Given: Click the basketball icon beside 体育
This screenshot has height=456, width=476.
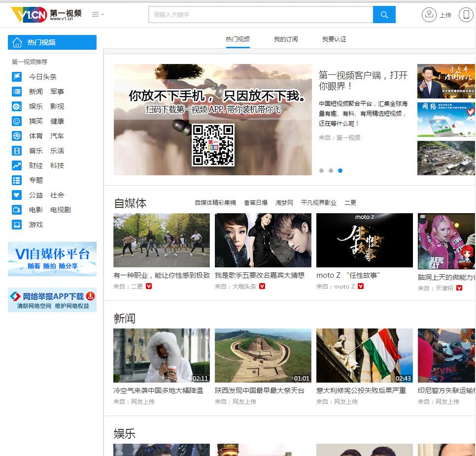Looking at the screenshot, I should pyautogui.click(x=17, y=136).
